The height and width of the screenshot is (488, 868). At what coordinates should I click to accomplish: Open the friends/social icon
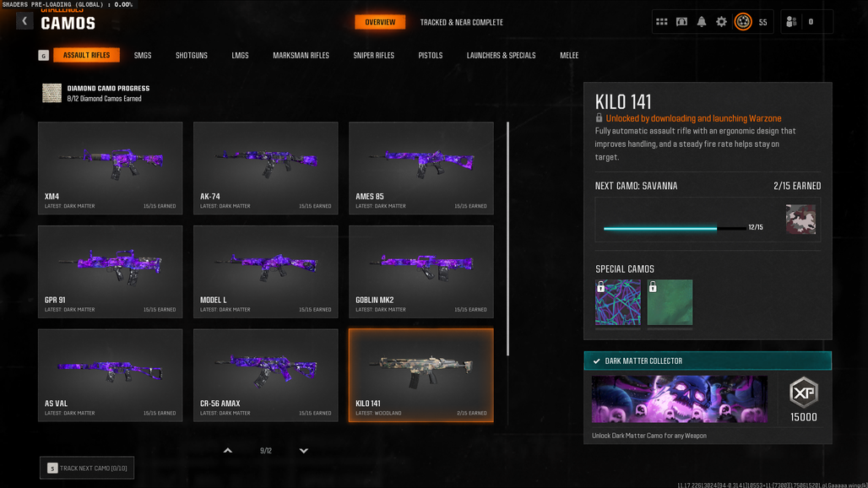(x=791, y=22)
